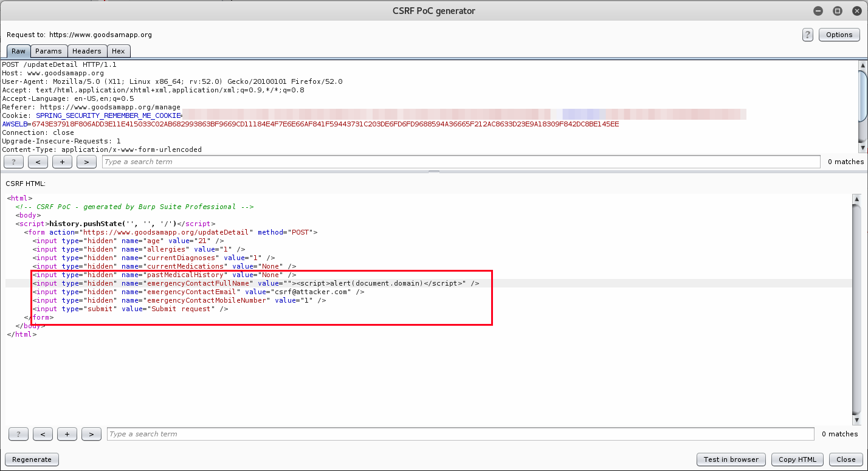Image resolution: width=868 pixels, height=471 pixels.
Task: Click the hidden input named age
Action: pyautogui.click(x=128, y=241)
